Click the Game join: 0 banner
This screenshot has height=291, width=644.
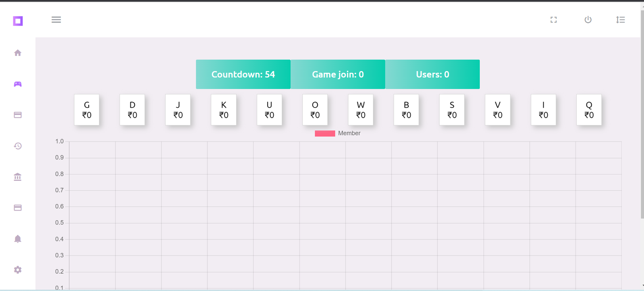tap(338, 74)
